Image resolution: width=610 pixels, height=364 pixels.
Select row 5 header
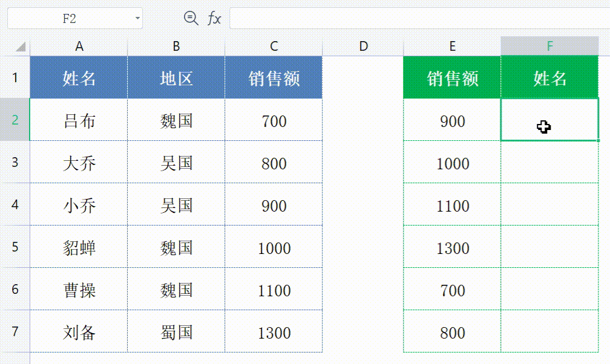15,247
